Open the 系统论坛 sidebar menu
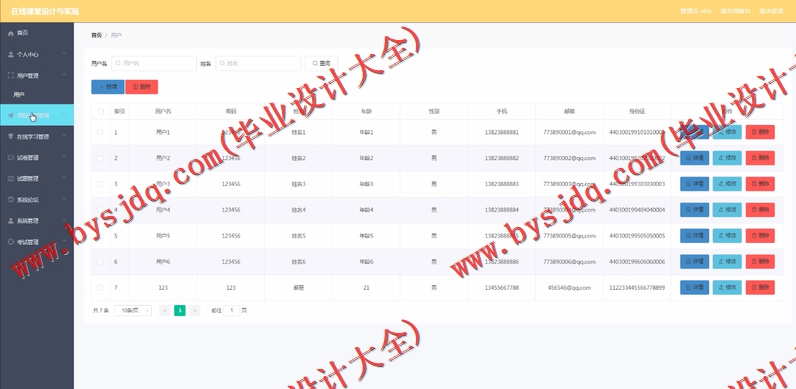The width and height of the screenshot is (796, 389). (x=37, y=200)
